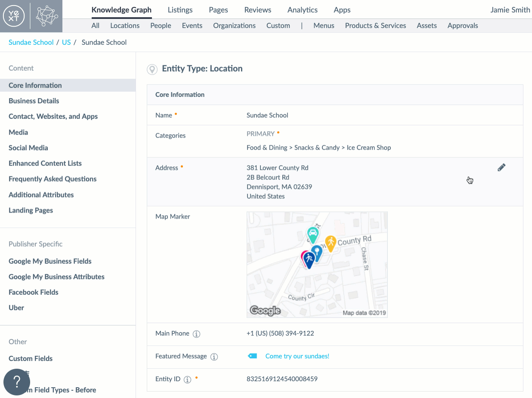This screenshot has width=532, height=398.
Task: Click the info icon beside Entity ID
Action: click(187, 379)
